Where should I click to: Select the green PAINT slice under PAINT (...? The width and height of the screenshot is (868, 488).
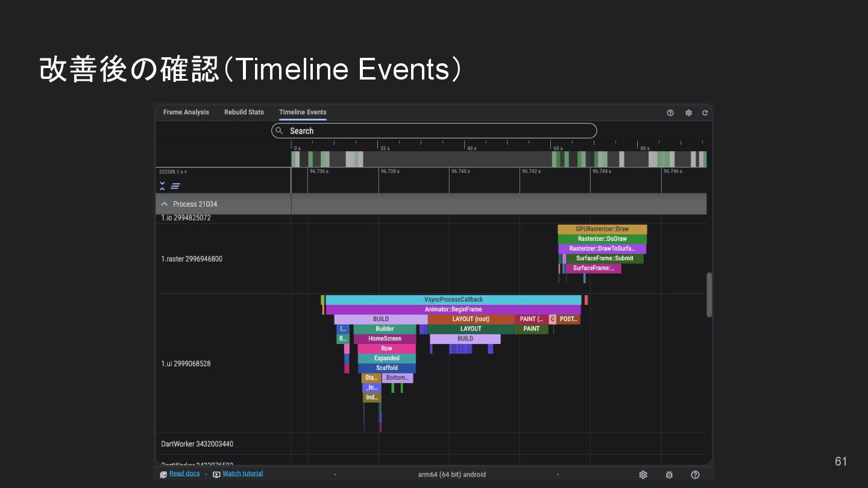pos(532,329)
